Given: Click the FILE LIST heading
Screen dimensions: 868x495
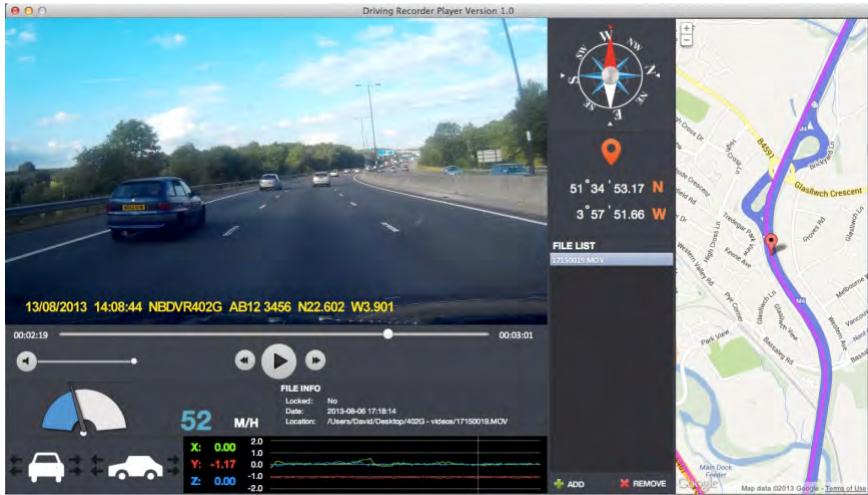Looking at the screenshot, I should coord(574,245).
